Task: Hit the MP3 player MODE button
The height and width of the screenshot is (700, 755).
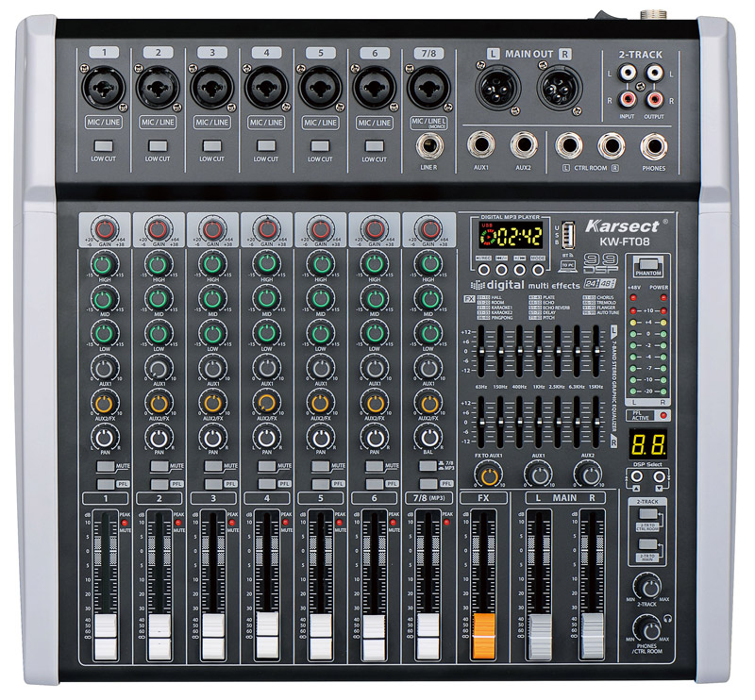Action: pyautogui.click(x=537, y=270)
